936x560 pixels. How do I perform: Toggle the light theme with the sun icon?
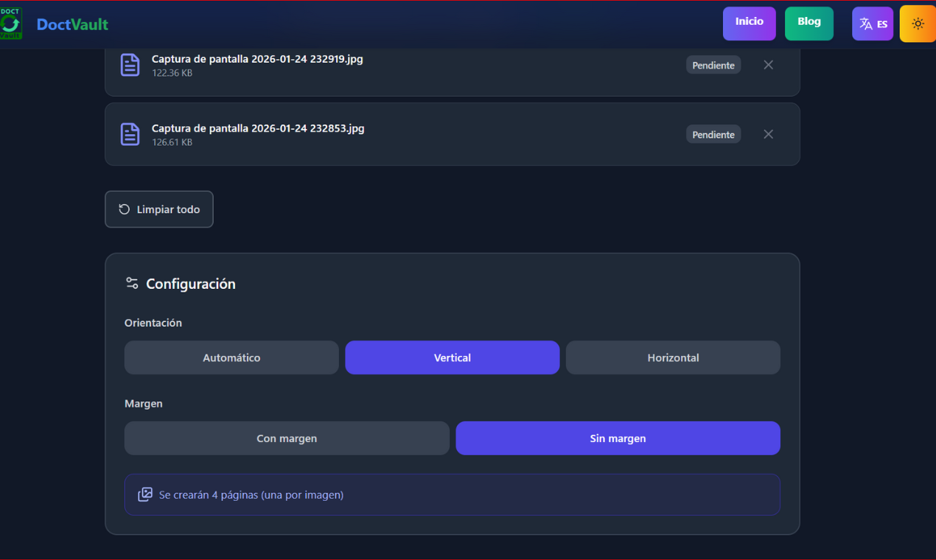tap(918, 23)
